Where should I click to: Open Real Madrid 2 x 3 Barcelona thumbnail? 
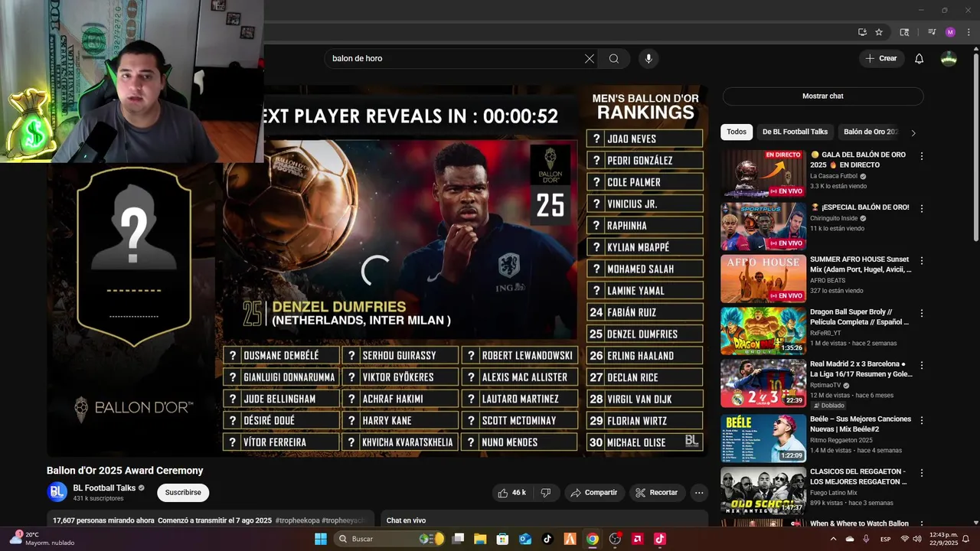pyautogui.click(x=763, y=383)
